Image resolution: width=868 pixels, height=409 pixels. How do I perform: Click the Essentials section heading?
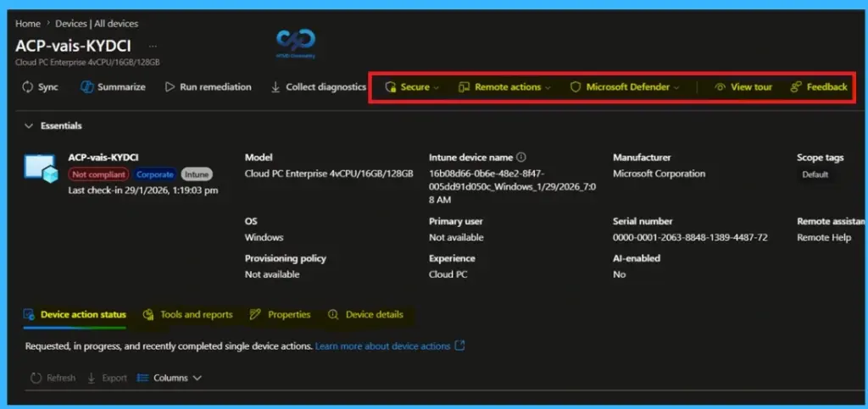61,126
